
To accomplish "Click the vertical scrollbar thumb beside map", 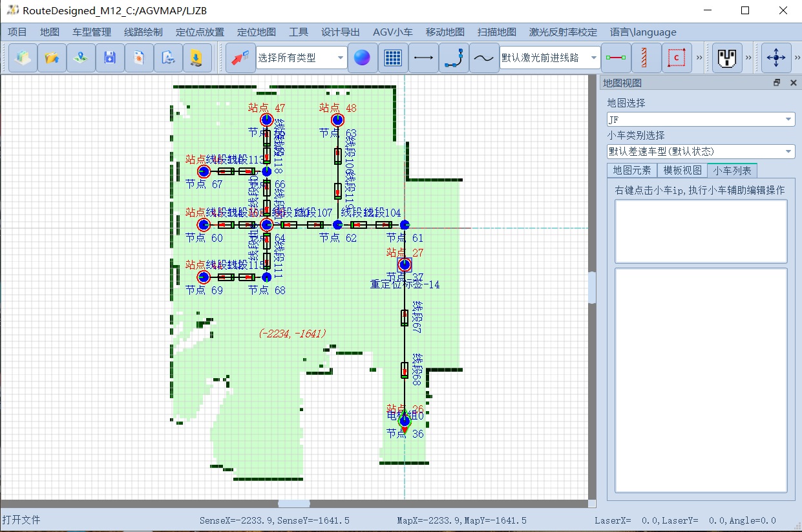I will tap(592, 288).
